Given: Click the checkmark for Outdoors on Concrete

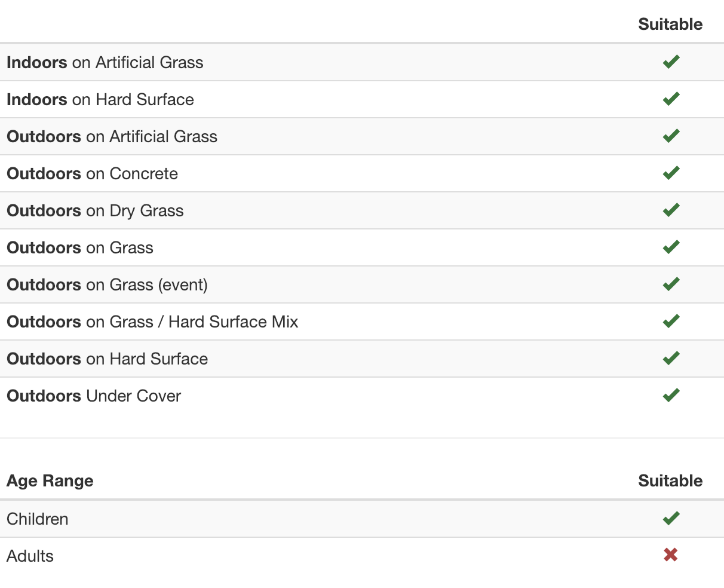Looking at the screenshot, I should 671,173.
